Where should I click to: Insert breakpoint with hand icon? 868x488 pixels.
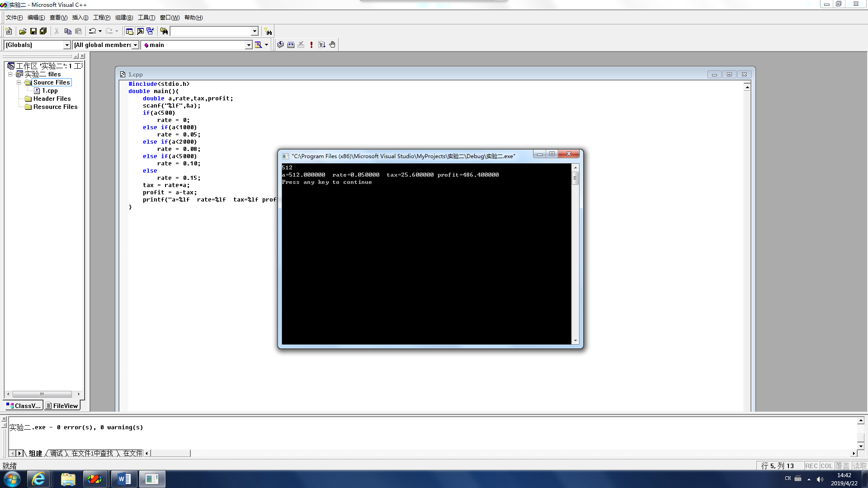(x=332, y=45)
